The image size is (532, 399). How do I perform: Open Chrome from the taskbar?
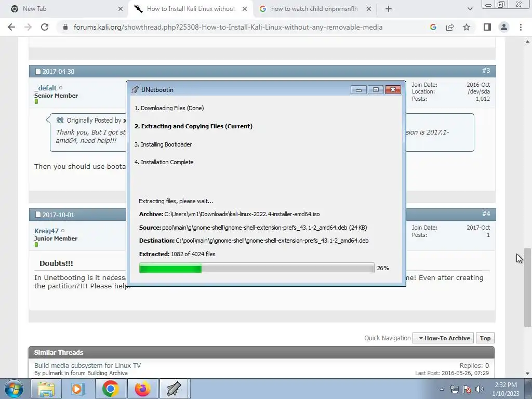pyautogui.click(x=110, y=389)
